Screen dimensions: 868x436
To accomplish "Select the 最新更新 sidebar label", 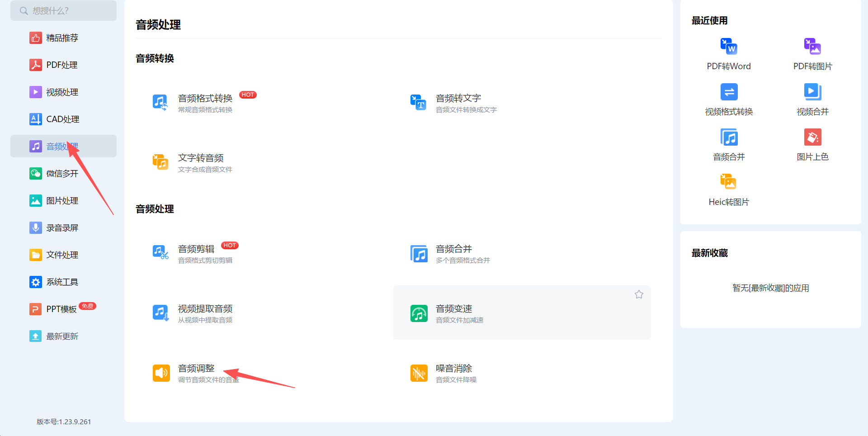I will 62,336.
